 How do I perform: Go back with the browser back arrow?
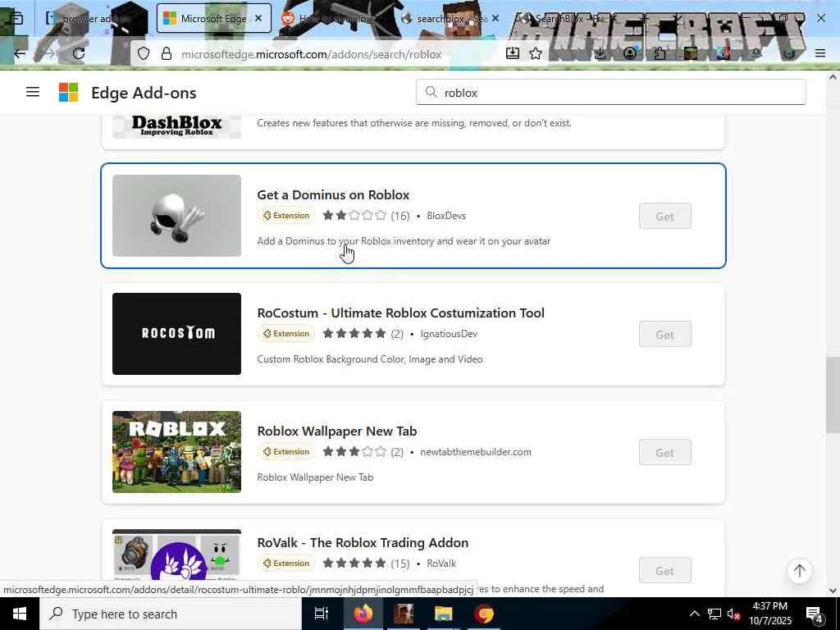click(20, 53)
